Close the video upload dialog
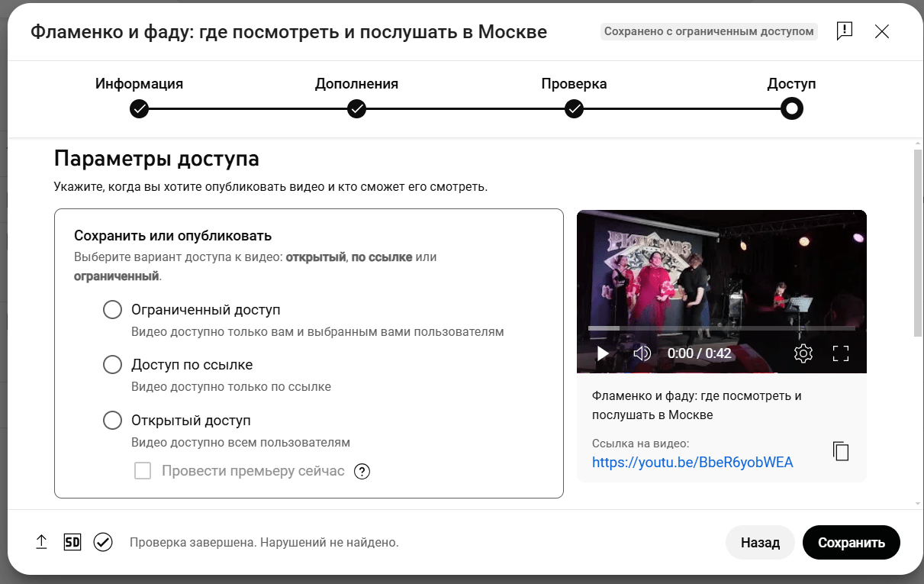Image resolution: width=924 pixels, height=584 pixels. point(882,31)
